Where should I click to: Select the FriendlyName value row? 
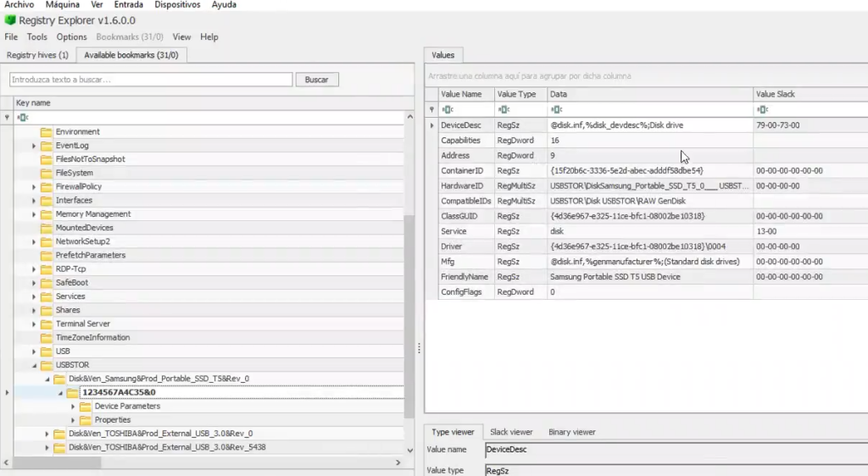click(x=646, y=277)
